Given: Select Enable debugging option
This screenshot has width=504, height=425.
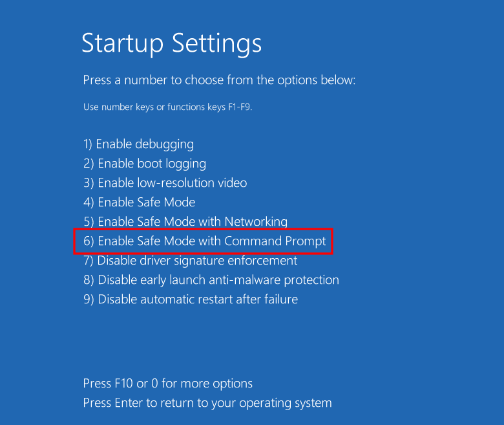Looking at the screenshot, I should click(x=138, y=144).
